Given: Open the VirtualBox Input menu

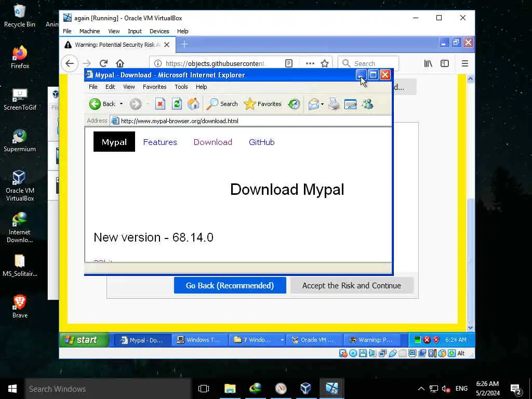Looking at the screenshot, I should 135,31.
